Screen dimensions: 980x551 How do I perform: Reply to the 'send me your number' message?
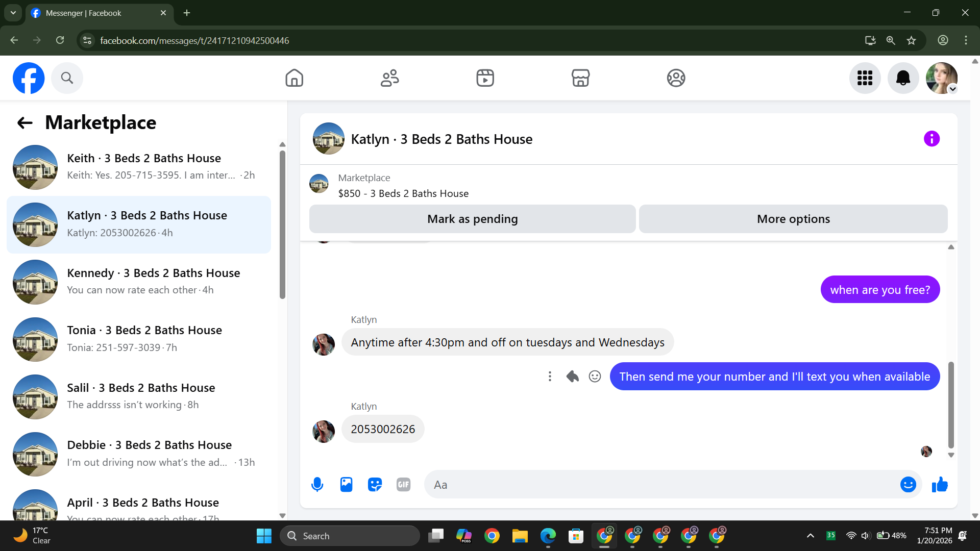tap(572, 377)
